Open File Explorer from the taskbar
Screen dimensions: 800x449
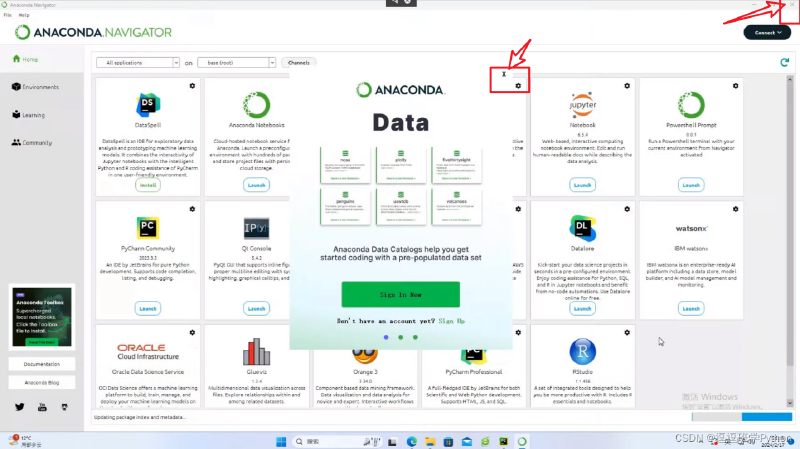click(430, 441)
